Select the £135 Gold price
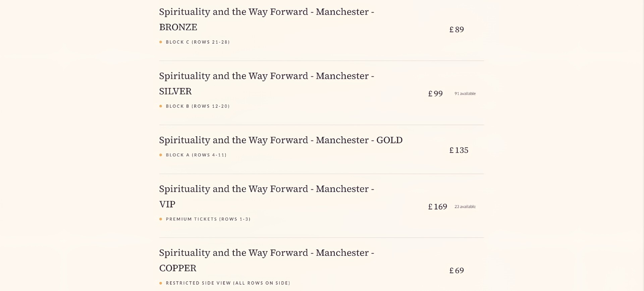 coord(459,150)
